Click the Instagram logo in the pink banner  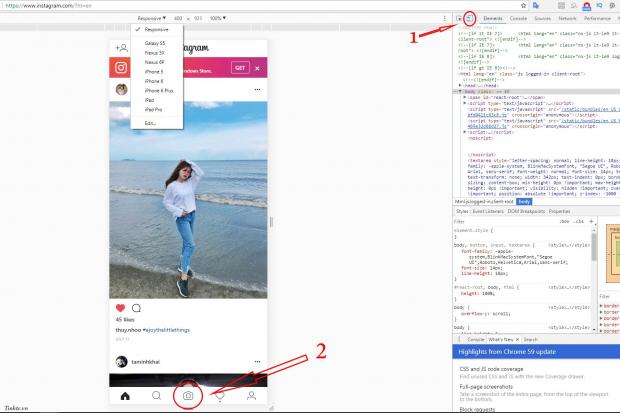(x=121, y=68)
